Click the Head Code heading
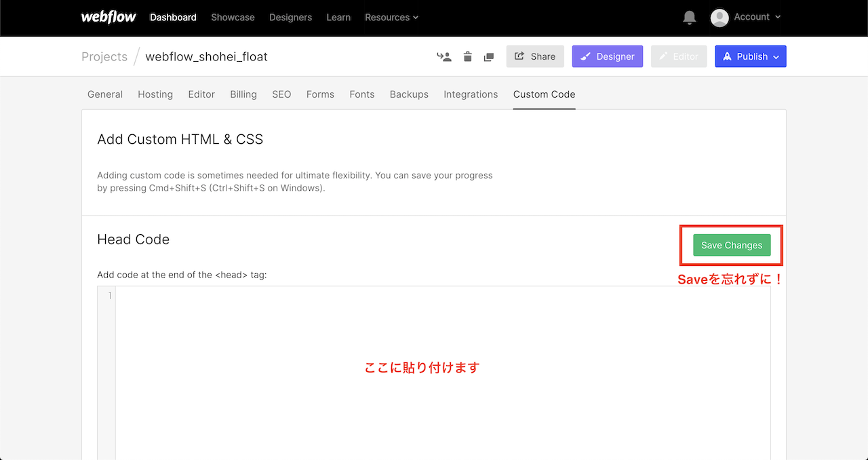868x460 pixels. click(134, 239)
